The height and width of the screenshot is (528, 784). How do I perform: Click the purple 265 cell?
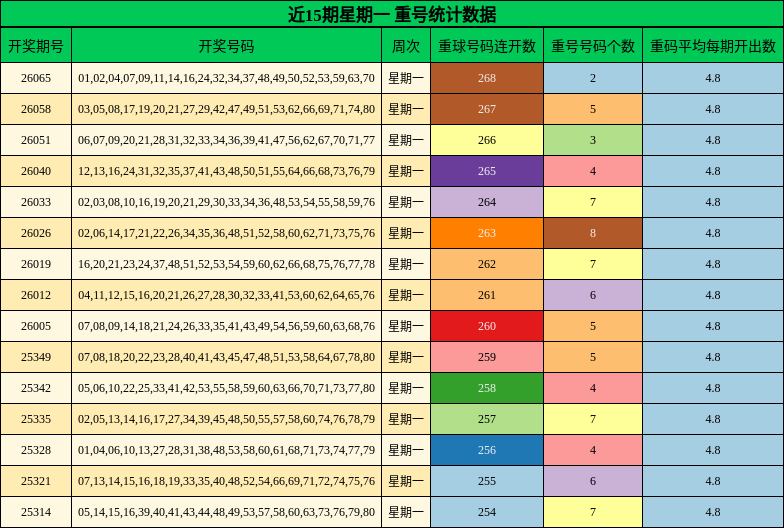487,171
